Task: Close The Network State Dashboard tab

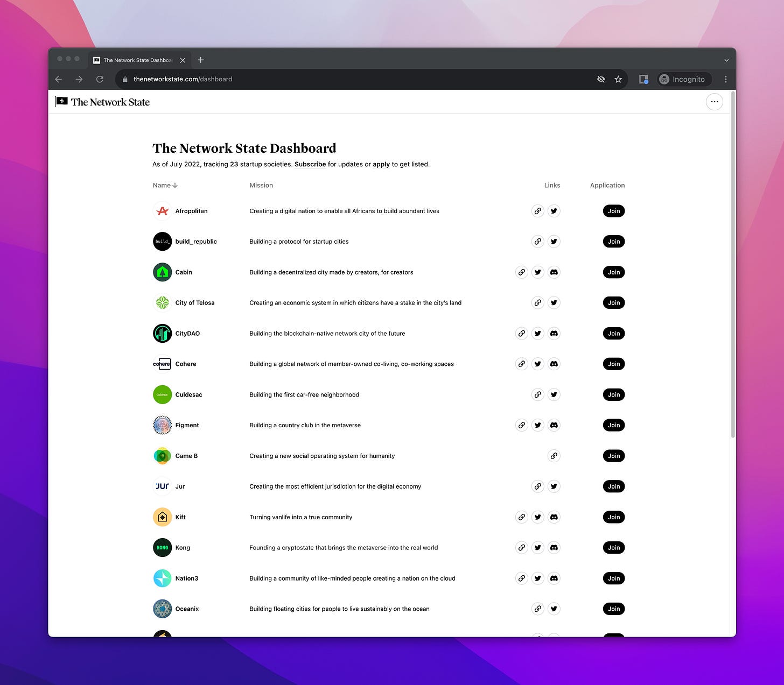Action: [x=183, y=60]
